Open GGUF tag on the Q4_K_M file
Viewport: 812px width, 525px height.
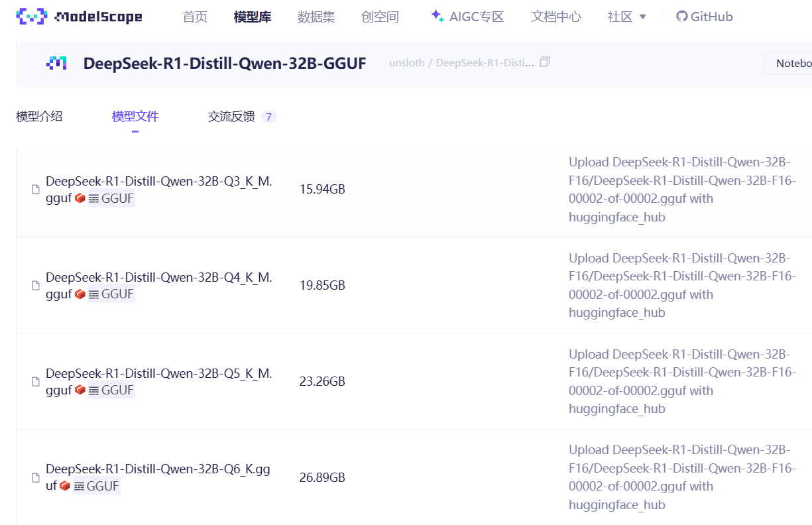111,294
